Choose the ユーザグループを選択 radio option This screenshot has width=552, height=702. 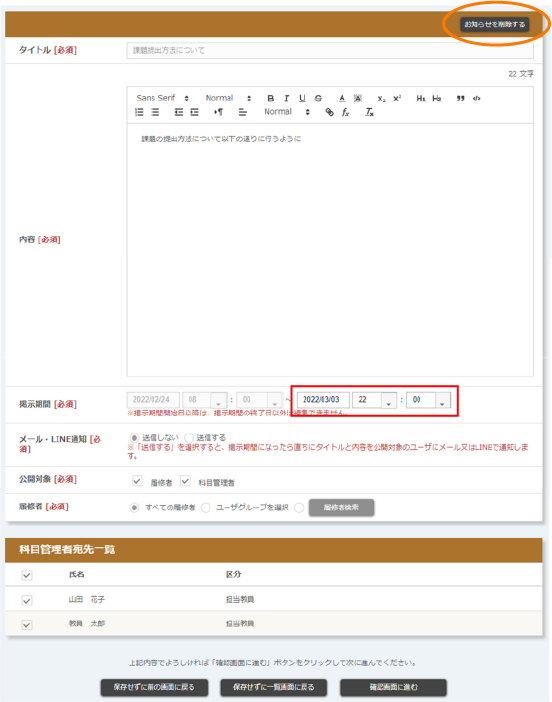coord(205,508)
